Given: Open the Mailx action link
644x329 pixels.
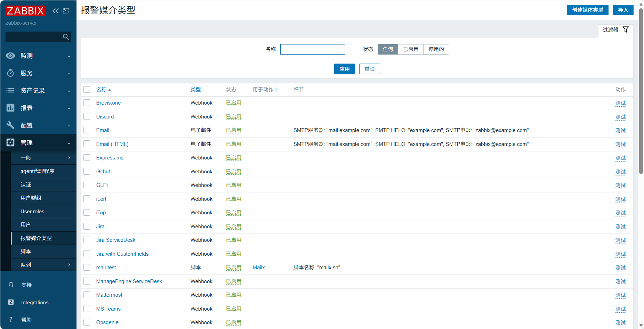Looking at the screenshot, I should (x=259, y=268).
